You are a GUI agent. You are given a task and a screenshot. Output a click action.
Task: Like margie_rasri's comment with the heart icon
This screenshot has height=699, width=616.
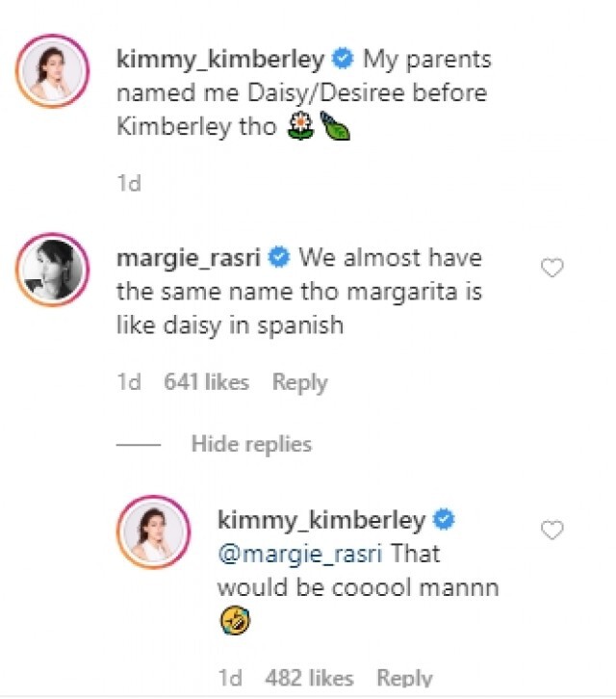click(552, 269)
